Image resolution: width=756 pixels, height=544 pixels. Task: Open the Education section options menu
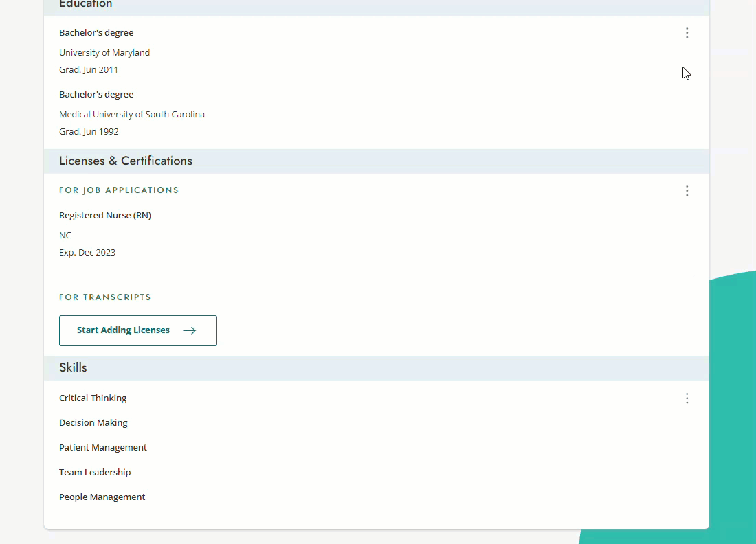click(687, 32)
